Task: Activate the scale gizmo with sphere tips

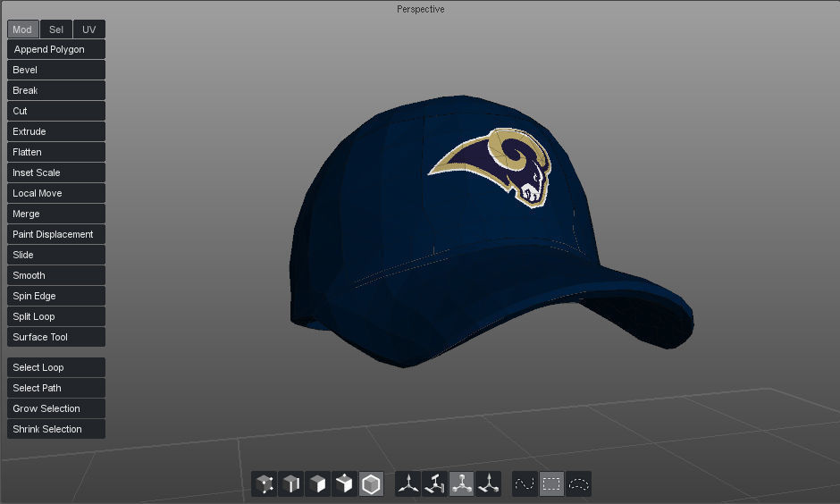Action: pos(461,483)
